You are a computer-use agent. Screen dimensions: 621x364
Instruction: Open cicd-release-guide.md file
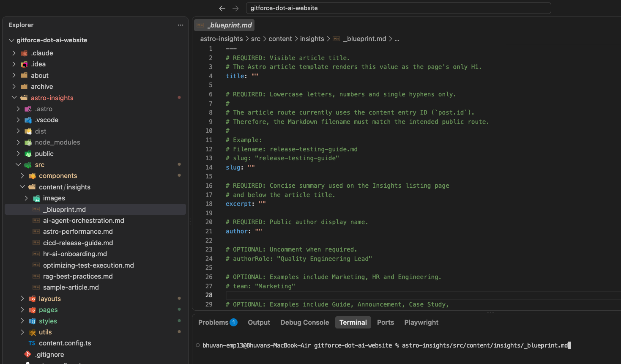78,243
